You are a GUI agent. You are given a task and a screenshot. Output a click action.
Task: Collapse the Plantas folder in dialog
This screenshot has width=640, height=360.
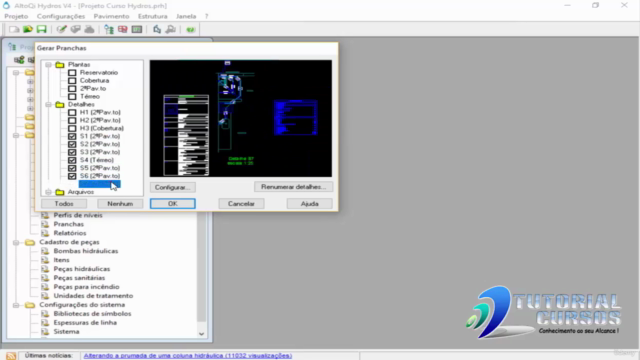49,64
